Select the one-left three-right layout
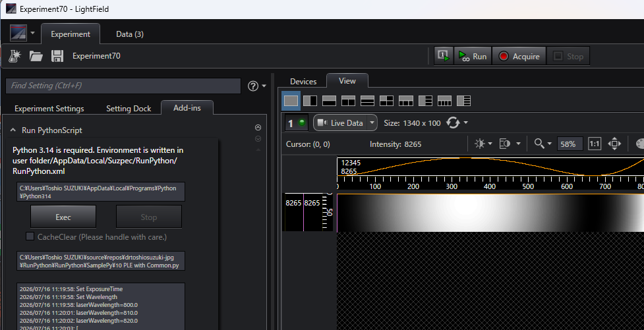 [425, 101]
